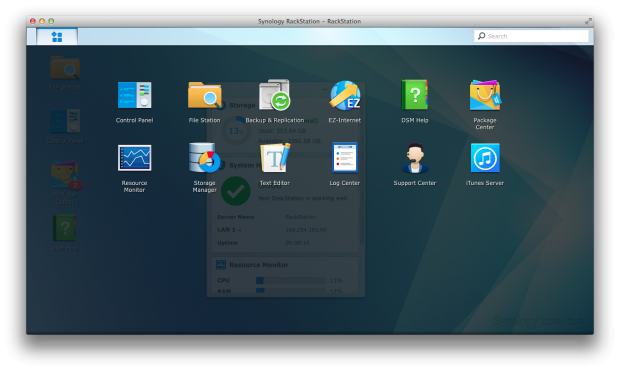Viewport: 620px width, 371px height.
Task: Click the Server Name row in the widget
Action: [285, 217]
